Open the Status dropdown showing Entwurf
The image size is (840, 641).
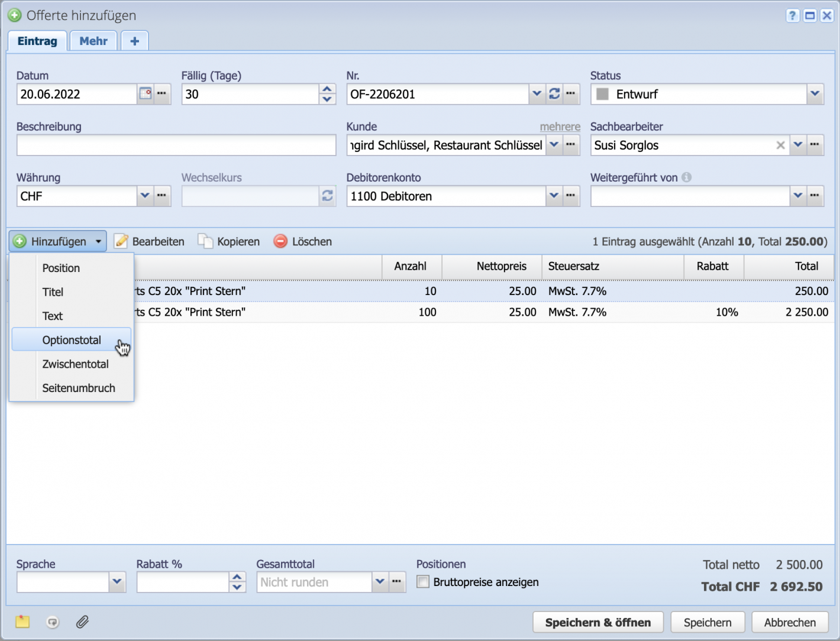pyautogui.click(x=815, y=93)
